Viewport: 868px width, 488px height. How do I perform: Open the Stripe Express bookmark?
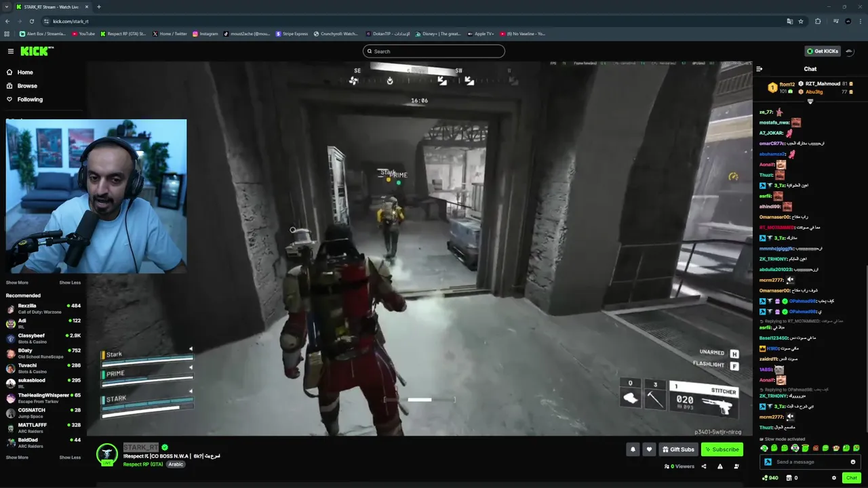[x=292, y=33]
